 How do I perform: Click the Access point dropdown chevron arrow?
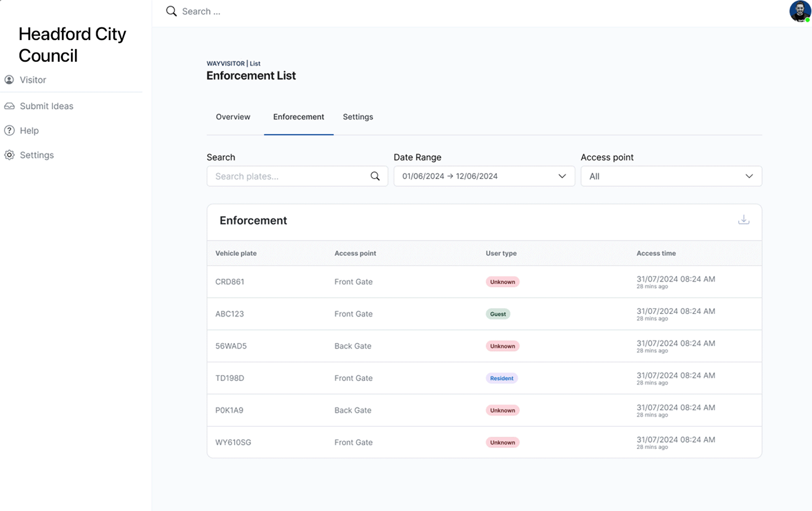click(749, 176)
